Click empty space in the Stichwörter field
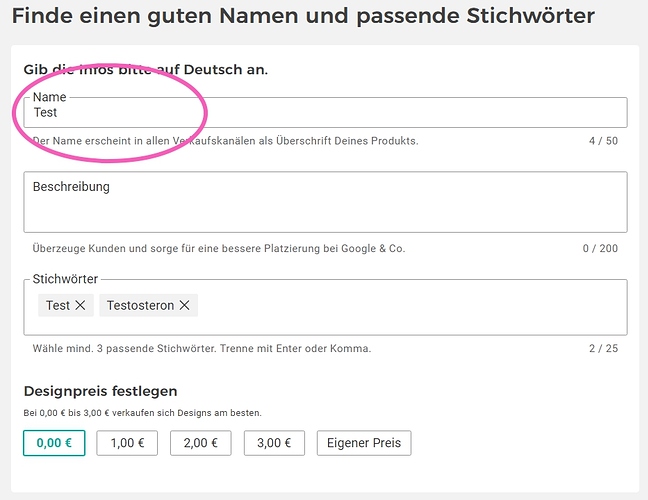The width and height of the screenshot is (648, 500). tap(400, 308)
